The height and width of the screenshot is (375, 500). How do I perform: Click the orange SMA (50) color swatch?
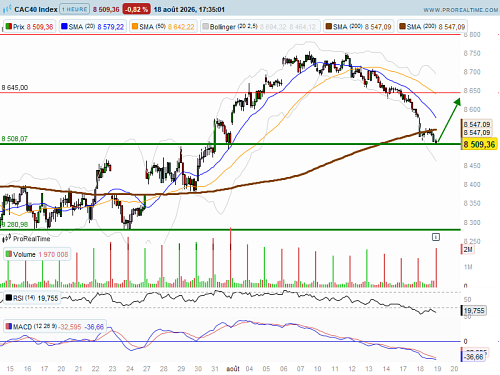tap(135, 26)
